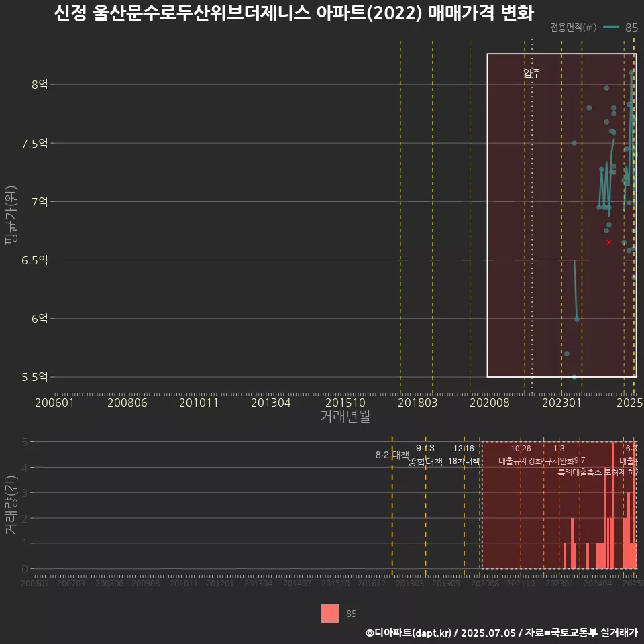Click the 특례대출축소 policy label
The width and height of the screenshot is (644, 644).
pyautogui.click(x=580, y=472)
